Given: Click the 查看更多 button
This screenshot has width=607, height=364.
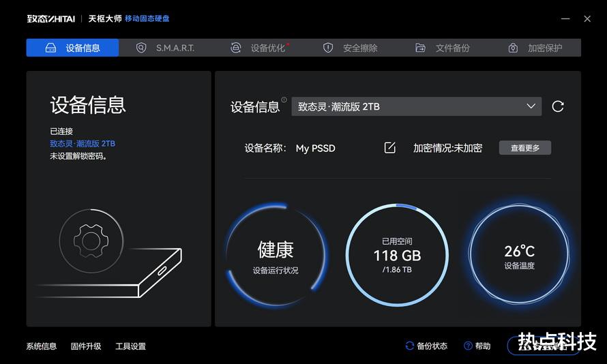Looking at the screenshot, I should pyautogui.click(x=525, y=148).
